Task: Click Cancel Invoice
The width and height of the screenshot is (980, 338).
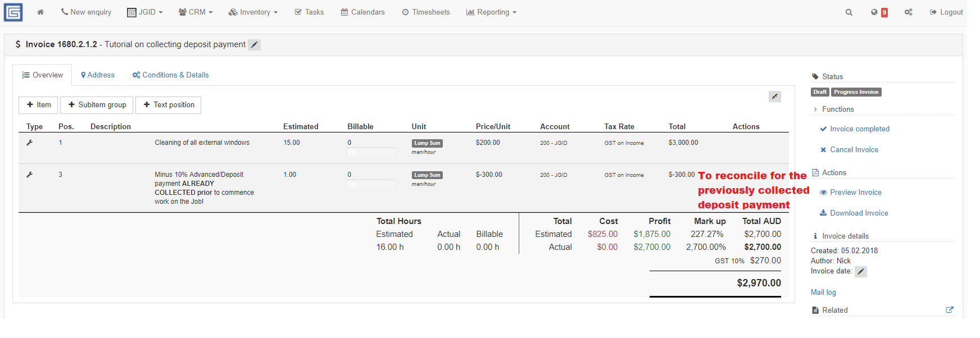Action: (x=849, y=150)
